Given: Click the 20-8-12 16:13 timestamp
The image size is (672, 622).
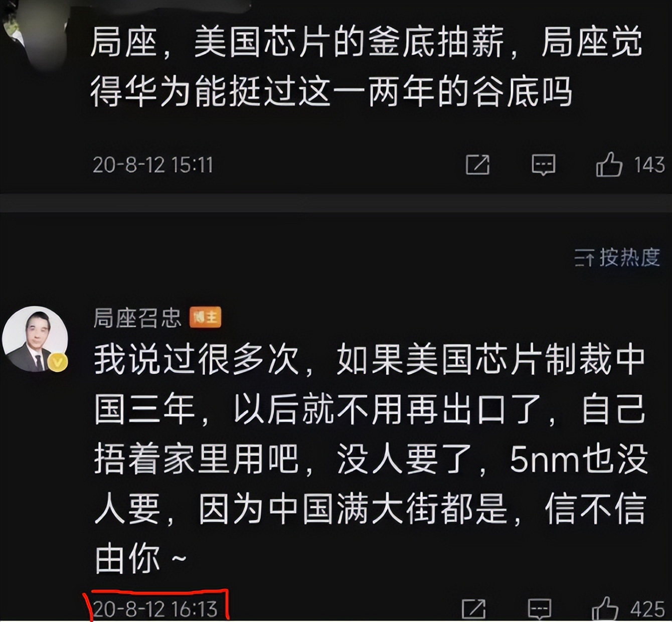Looking at the screenshot, I should coord(155,609).
